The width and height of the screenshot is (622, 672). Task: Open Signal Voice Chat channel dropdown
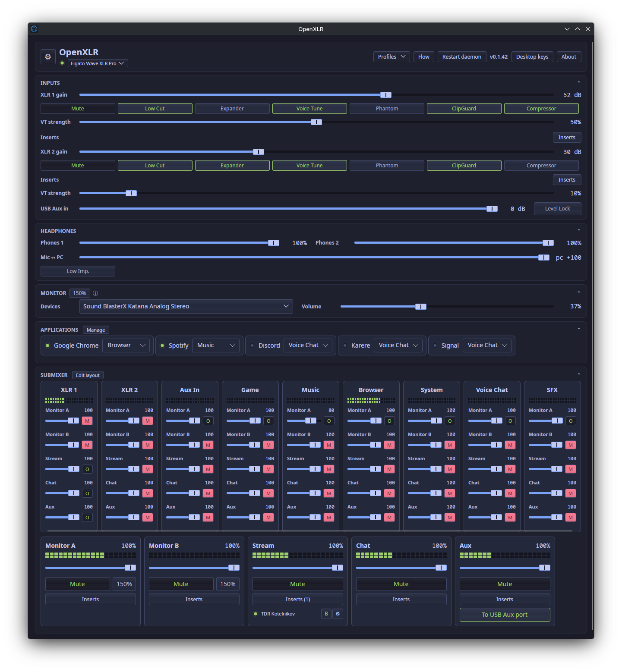pyautogui.click(x=487, y=345)
